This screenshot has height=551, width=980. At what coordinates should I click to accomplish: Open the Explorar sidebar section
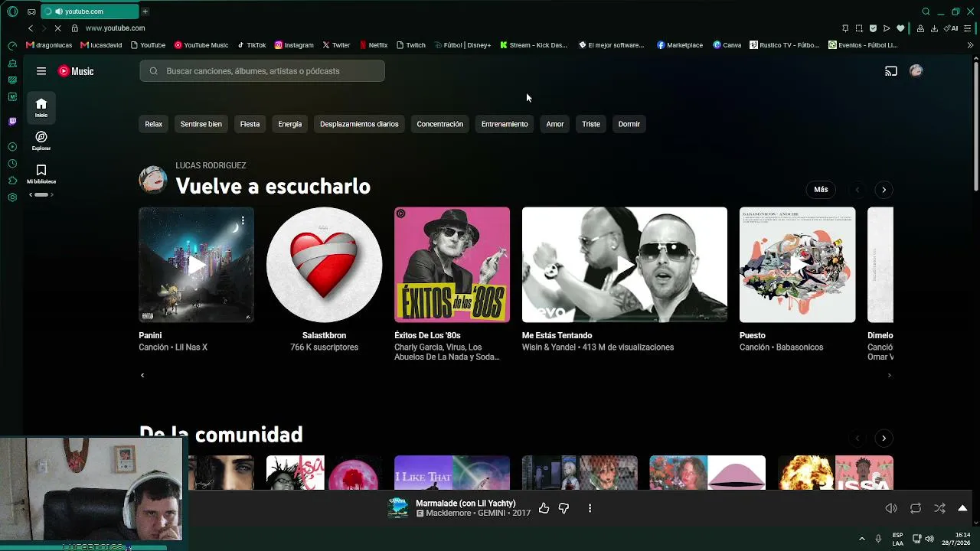[x=41, y=140]
